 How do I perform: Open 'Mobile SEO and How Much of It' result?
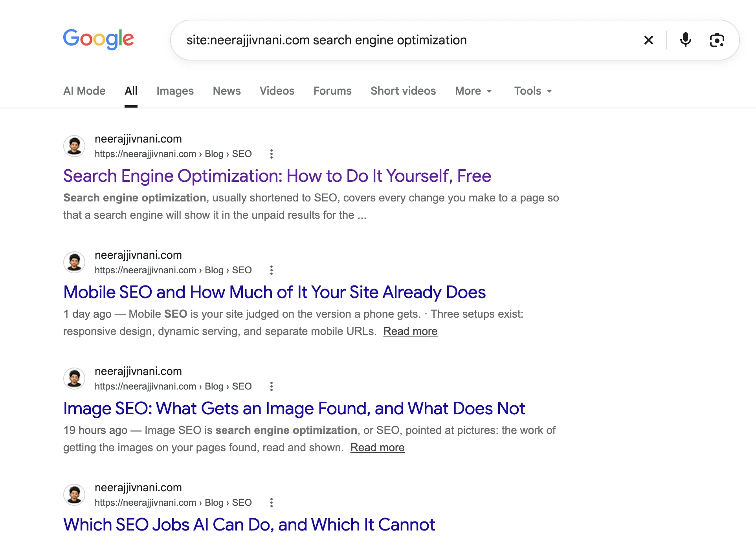tap(274, 292)
